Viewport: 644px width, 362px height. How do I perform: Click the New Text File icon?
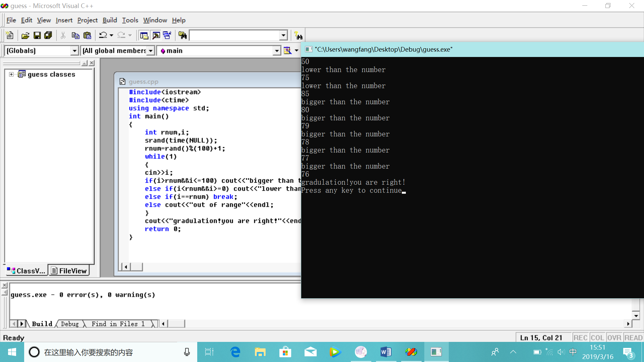coord(10,35)
